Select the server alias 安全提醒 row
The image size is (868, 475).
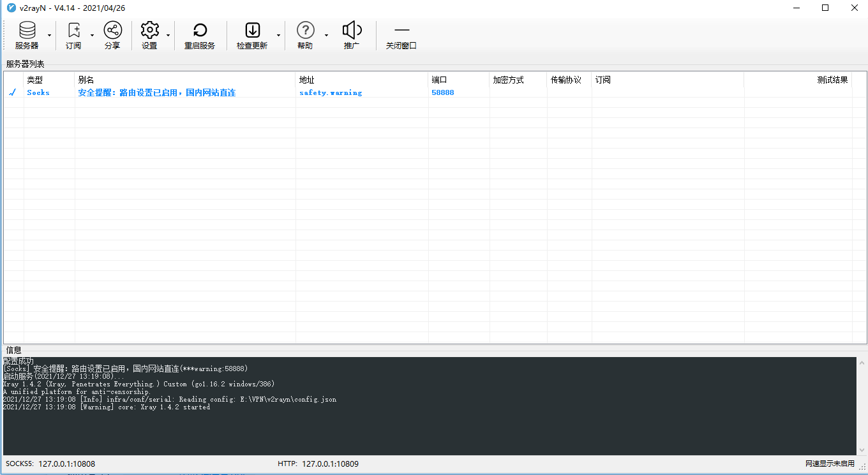(157, 92)
